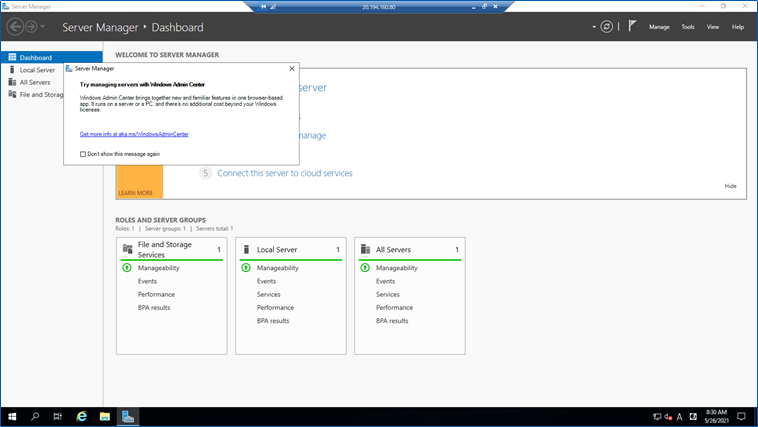
Task: Click the taskbar clock showing 8:30 AM
Action: point(716,416)
